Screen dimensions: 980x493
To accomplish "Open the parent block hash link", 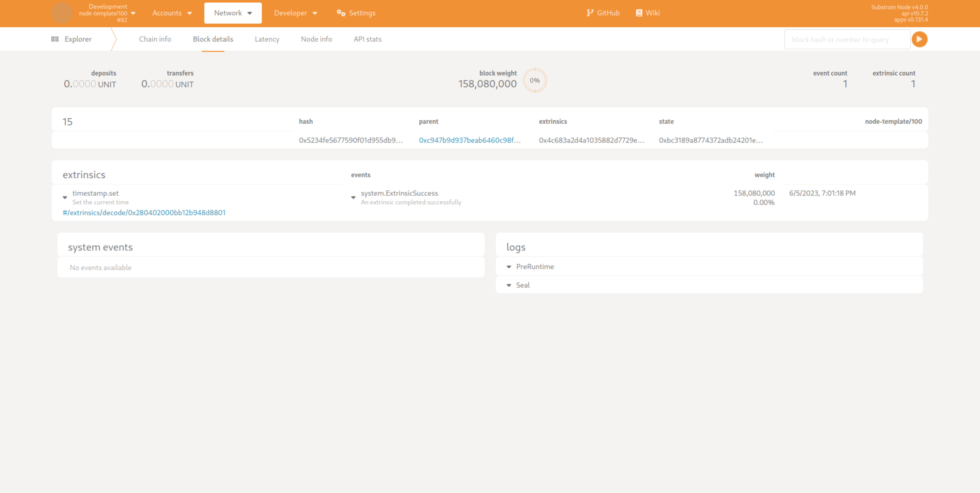I will click(469, 140).
